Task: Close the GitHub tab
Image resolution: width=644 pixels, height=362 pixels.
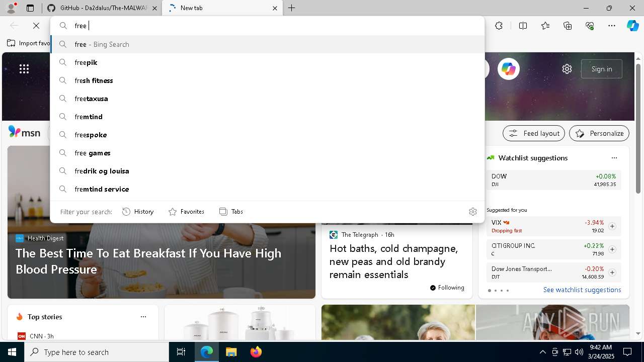Action: 154,8
